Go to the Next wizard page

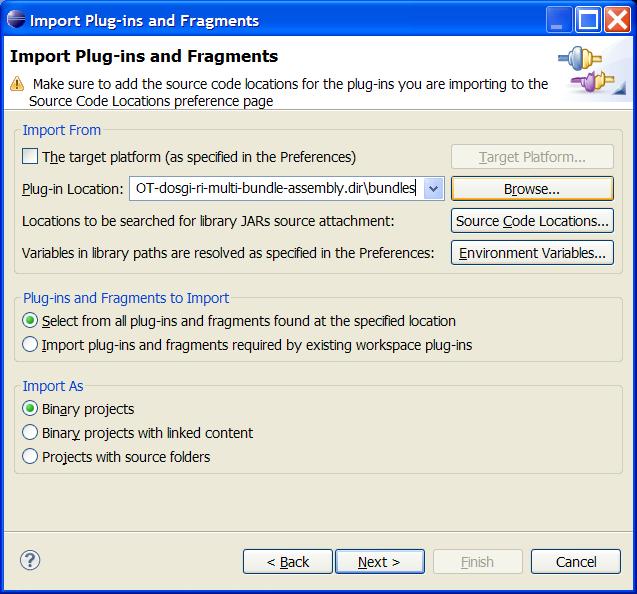pyautogui.click(x=379, y=562)
